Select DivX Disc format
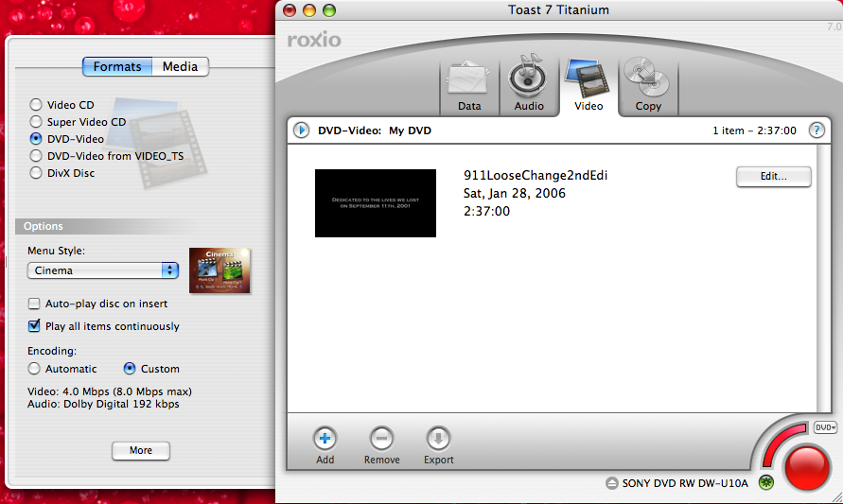The image size is (843, 504). tap(36, 173)
